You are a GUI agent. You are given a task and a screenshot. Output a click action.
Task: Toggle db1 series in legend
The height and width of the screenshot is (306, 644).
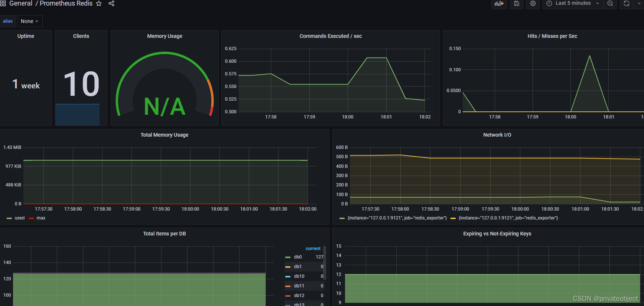(x=298, y=267)
